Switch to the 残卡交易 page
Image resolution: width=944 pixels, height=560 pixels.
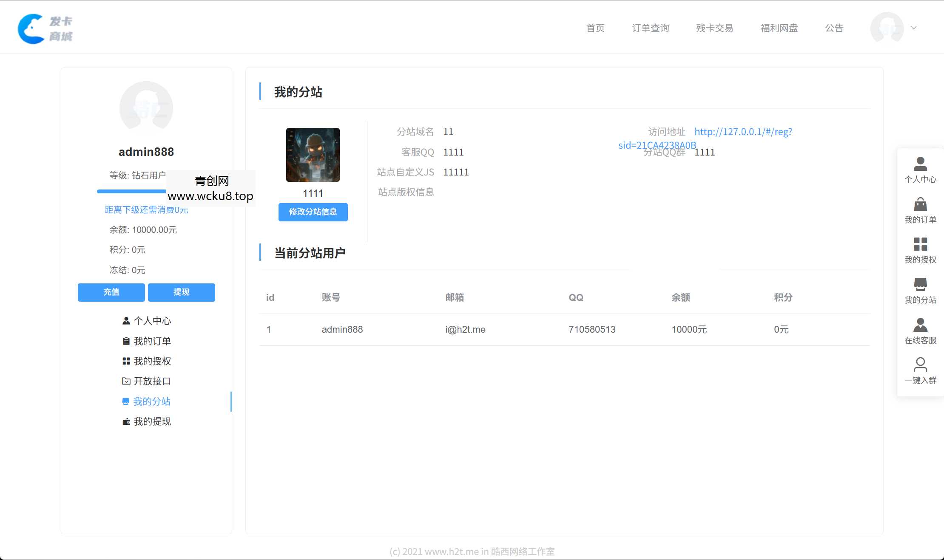714,28
